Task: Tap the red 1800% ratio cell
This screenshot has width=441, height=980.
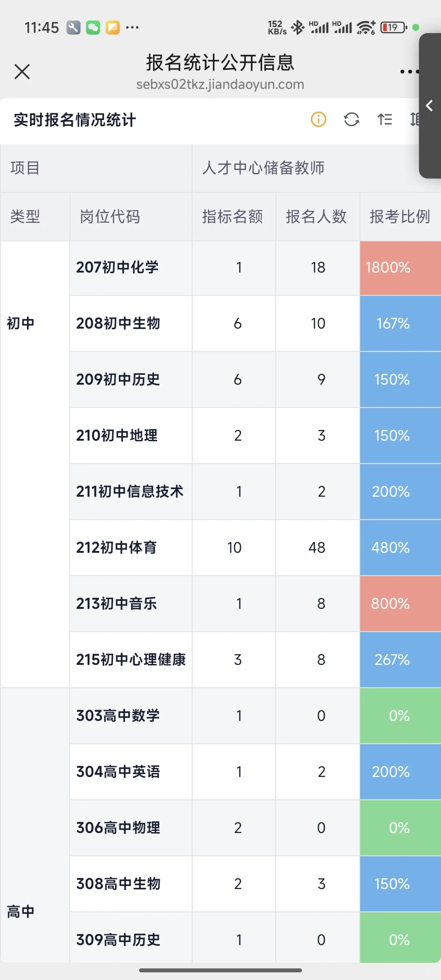Action: pos(400,267)
